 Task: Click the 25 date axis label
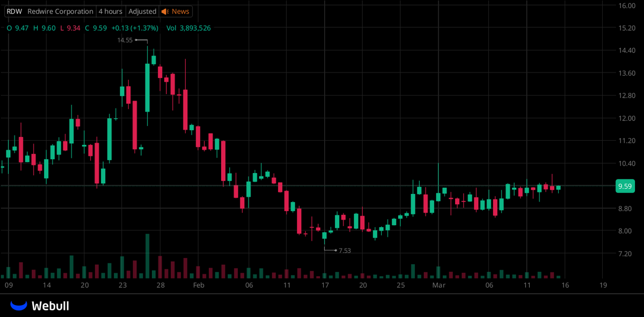click(x=401, y=285)
